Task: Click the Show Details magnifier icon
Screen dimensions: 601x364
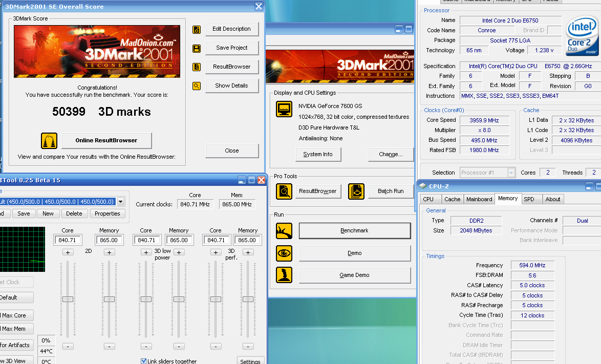Action: [197, 86]
